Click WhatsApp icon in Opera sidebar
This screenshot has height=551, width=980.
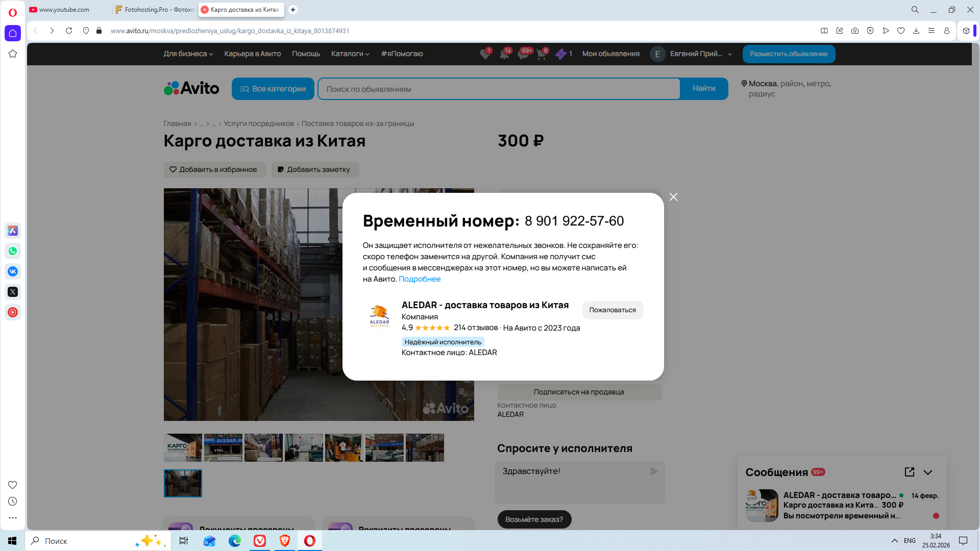(13, 251)
